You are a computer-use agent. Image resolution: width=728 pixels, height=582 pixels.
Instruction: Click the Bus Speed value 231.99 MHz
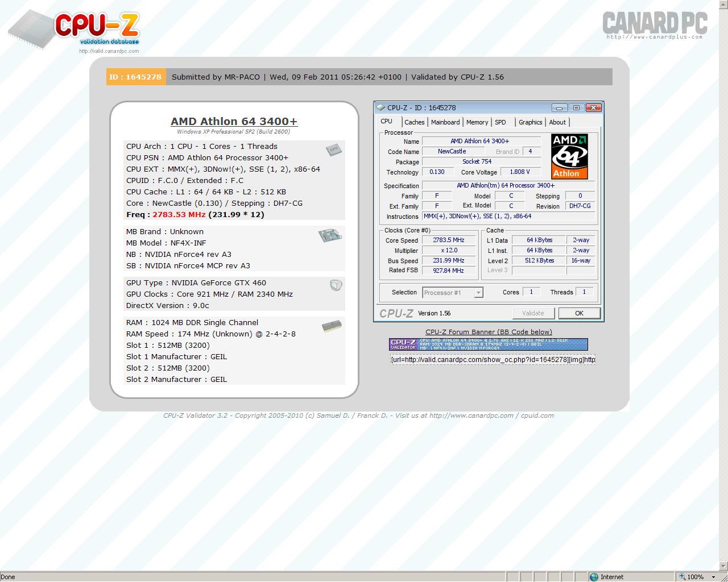point(449,261)
